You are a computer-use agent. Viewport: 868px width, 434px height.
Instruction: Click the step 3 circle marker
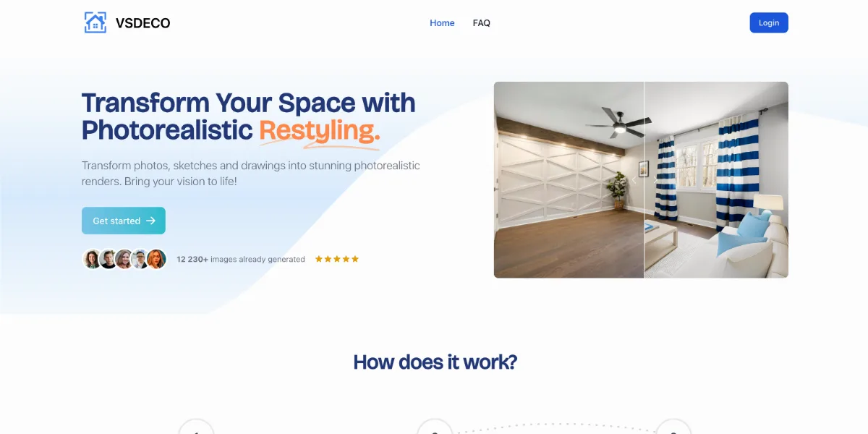pos(673,427)
